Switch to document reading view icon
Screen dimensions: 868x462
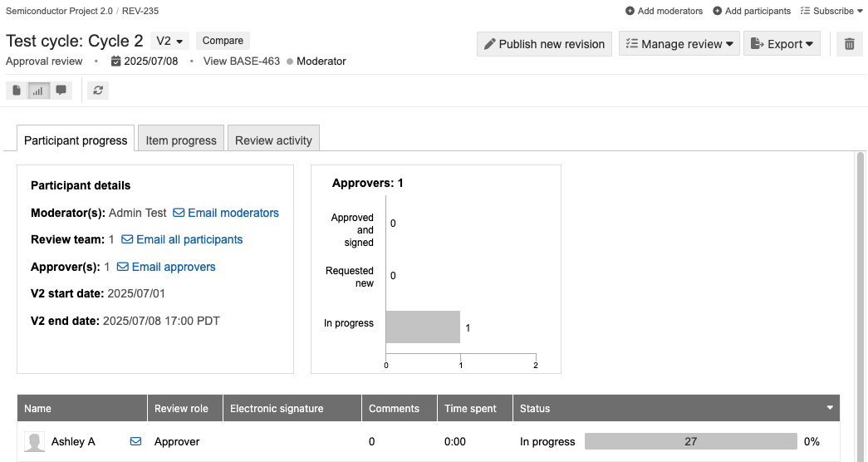tap(17, 91)
